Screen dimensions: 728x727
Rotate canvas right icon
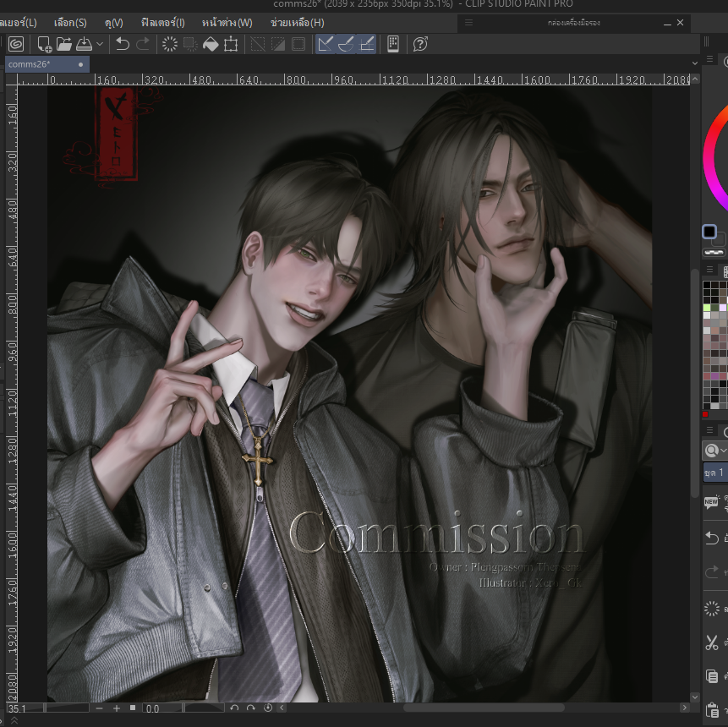click(251, 708)
